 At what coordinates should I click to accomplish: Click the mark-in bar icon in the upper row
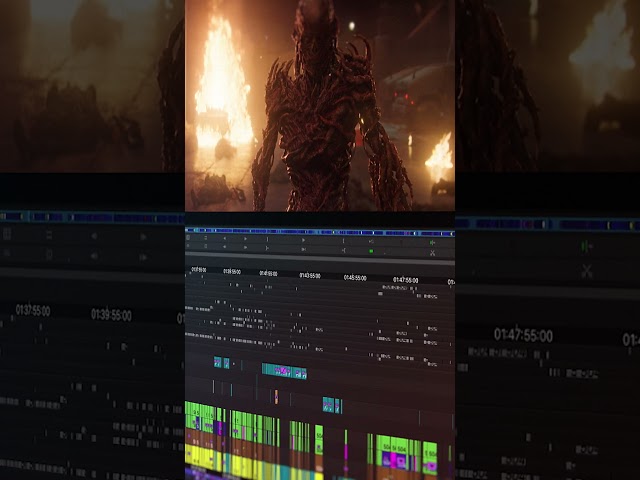click(x=267, y=239)
